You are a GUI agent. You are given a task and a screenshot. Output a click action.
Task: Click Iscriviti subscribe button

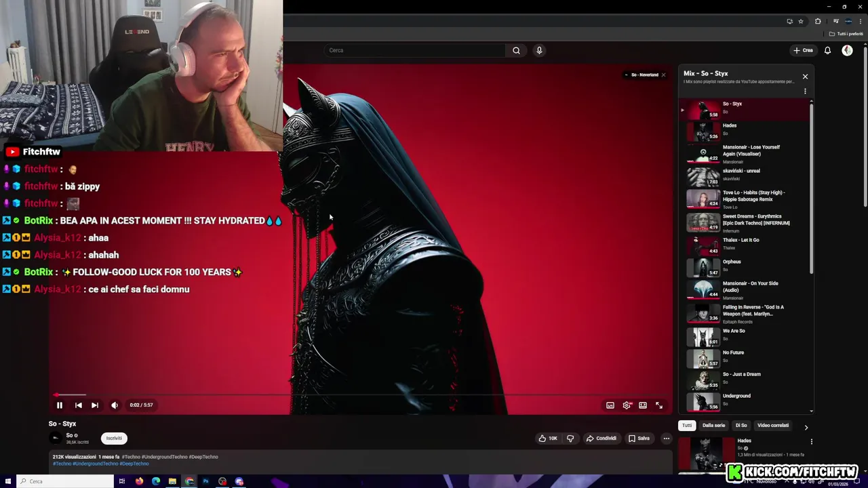(x=114, y=439)
